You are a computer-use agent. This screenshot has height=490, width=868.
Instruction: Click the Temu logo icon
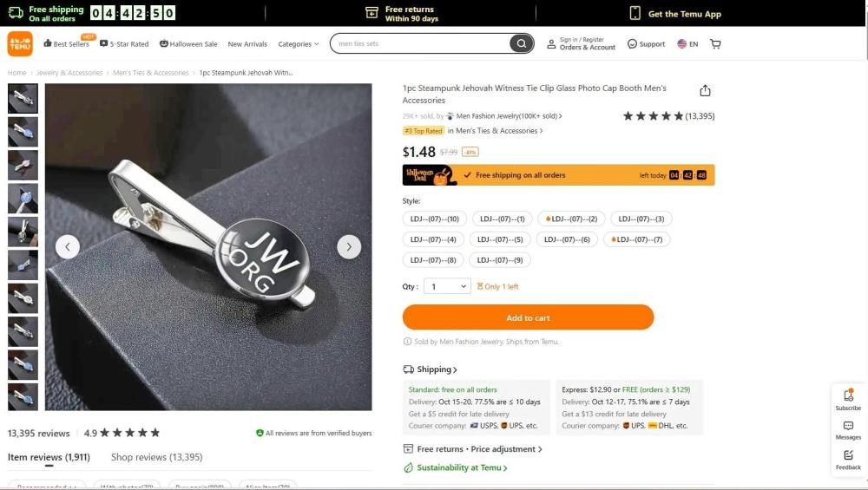tap(20, 43)
